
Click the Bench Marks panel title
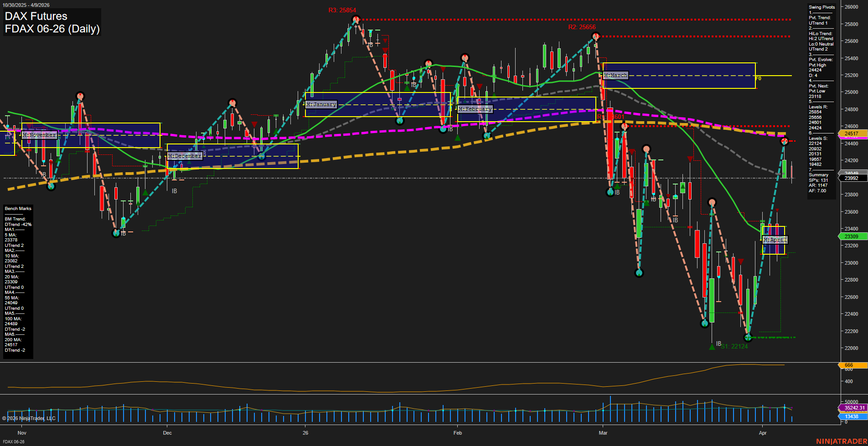(x=17, y=208)
